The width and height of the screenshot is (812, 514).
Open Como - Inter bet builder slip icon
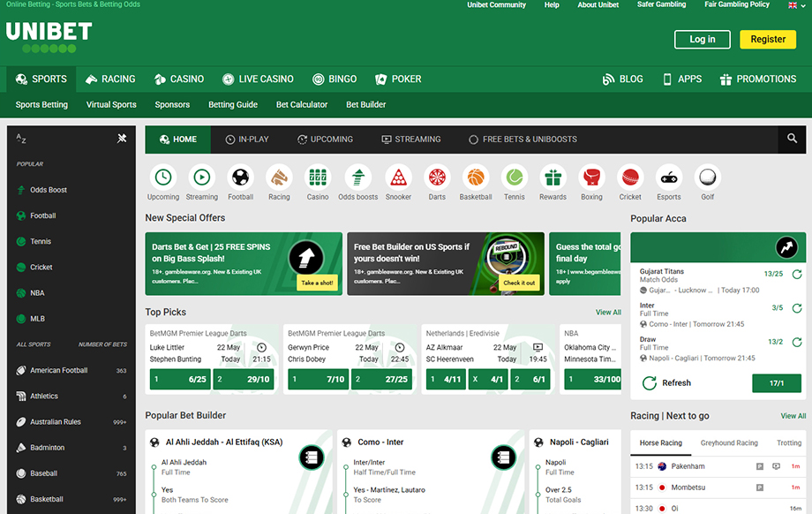pos(503,457)
